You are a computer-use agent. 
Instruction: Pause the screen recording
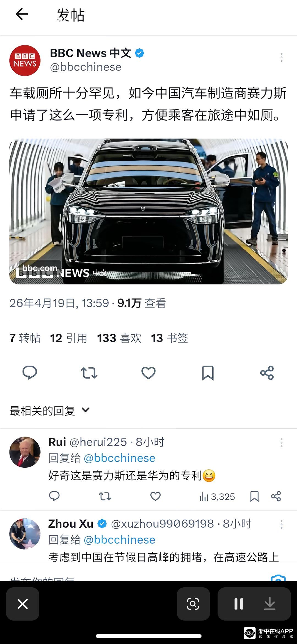coord(239,604)
